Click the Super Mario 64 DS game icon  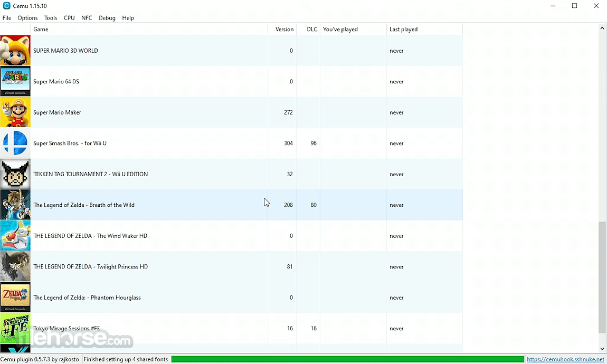pyautogui.click(x=15, y=81)
